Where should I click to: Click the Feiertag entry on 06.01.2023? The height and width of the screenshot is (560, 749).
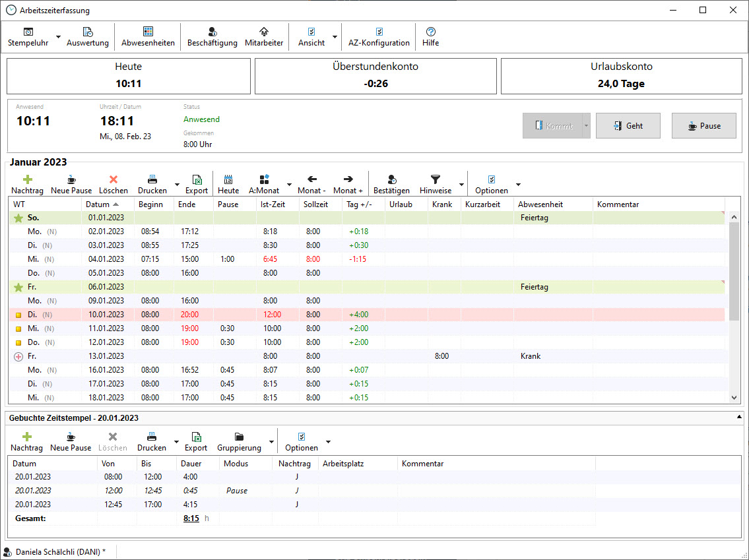coord(534,287)
